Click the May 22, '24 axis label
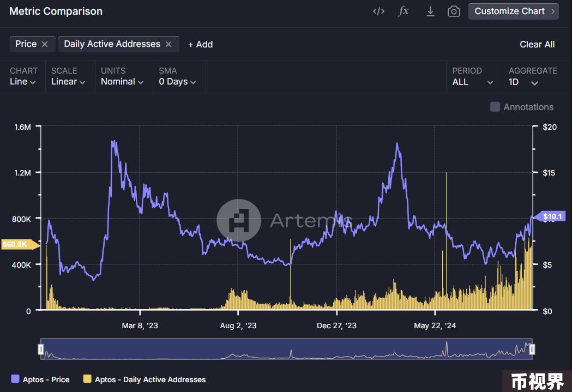 click(x=435, y=325)
